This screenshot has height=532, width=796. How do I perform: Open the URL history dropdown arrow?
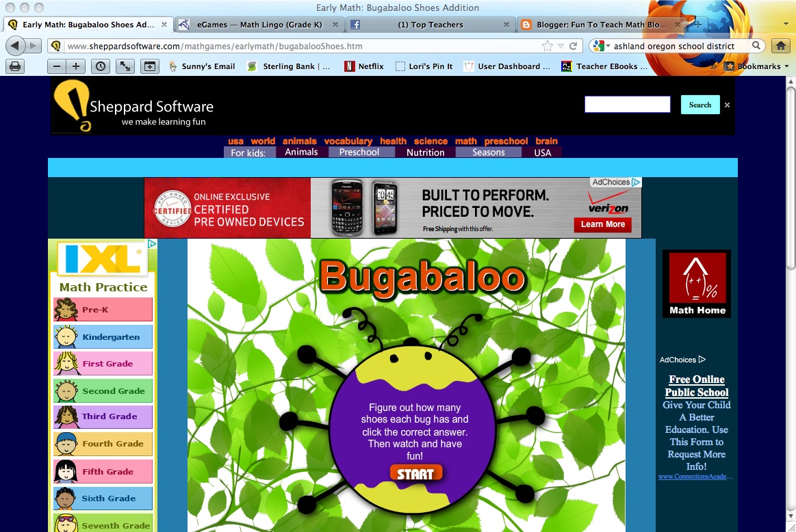561,46
